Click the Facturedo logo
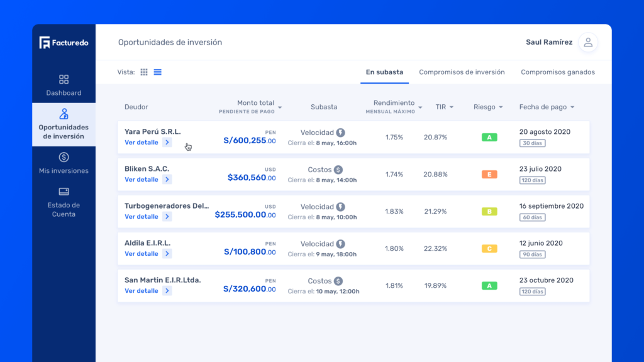This screenshot has height=362, width=644. pos(63,43)
